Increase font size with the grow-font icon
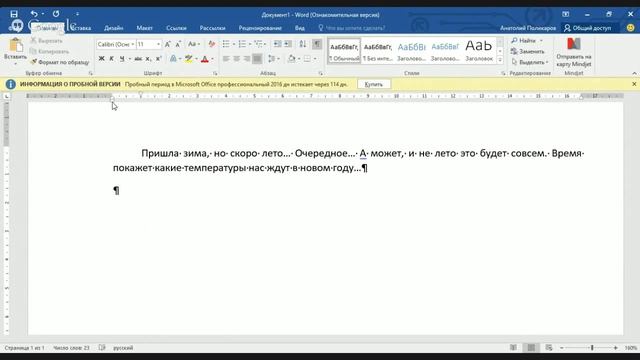 click(168, 44)
